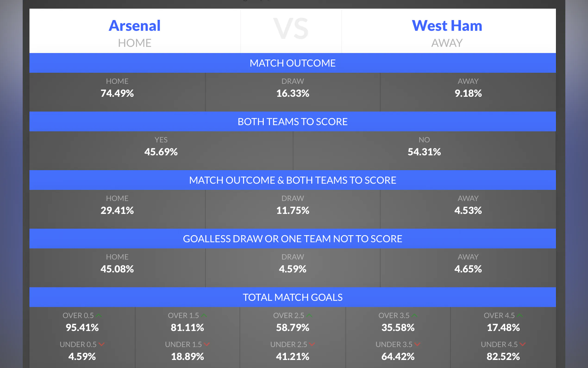Image resolution: width=588 pixels, height=368 pixels.
Task: Select the BOTH TEAMS TO SCORE header
Action: [292, 122]
